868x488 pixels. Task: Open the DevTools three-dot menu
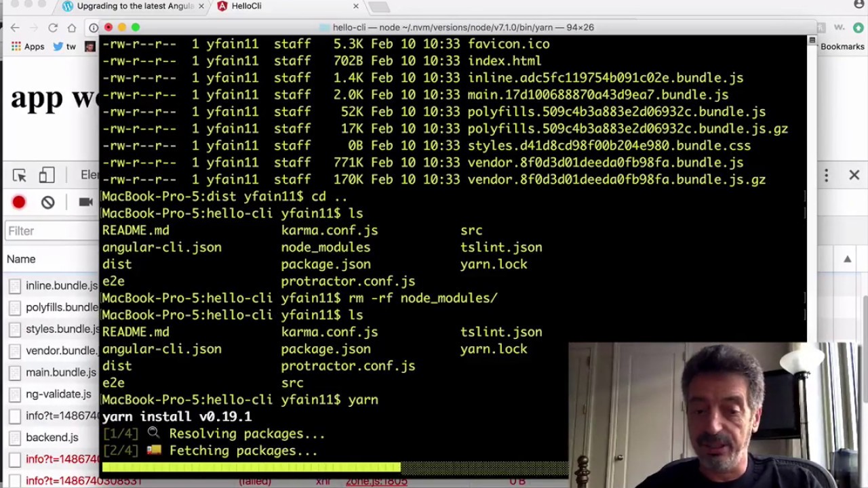(x=826, y=176)
